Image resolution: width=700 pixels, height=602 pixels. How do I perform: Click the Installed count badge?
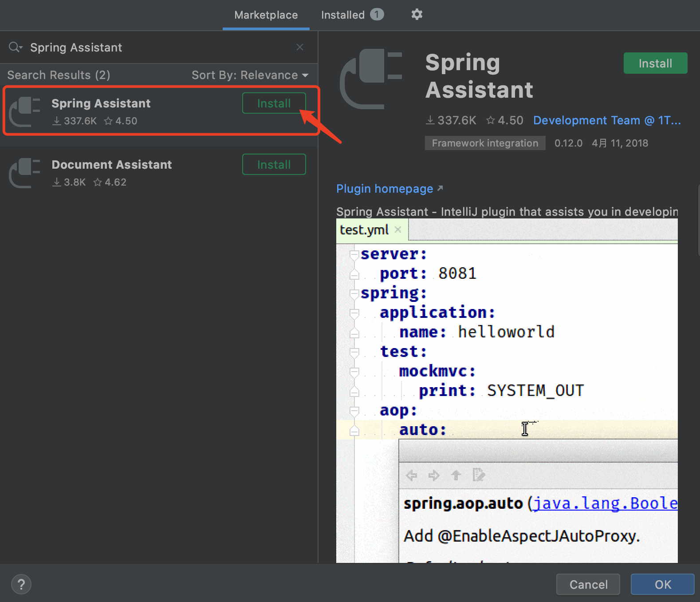[x=377, y=15]
